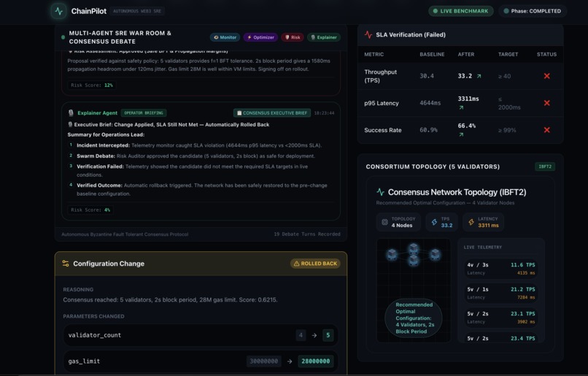Image resolution: width=588 pixels, height=376 pixels.
Task: Select the Optimizer agent filter chip
Action: pos(260,37)
